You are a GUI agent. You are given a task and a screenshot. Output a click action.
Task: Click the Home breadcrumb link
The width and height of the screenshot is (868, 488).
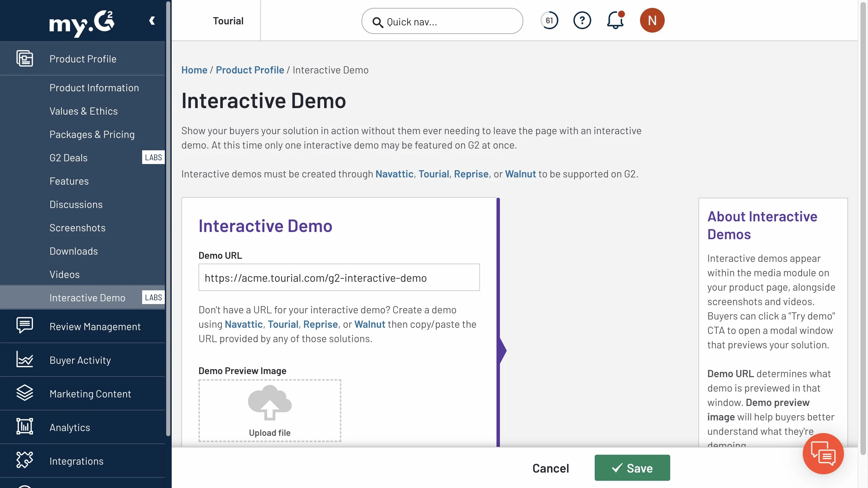194,70
